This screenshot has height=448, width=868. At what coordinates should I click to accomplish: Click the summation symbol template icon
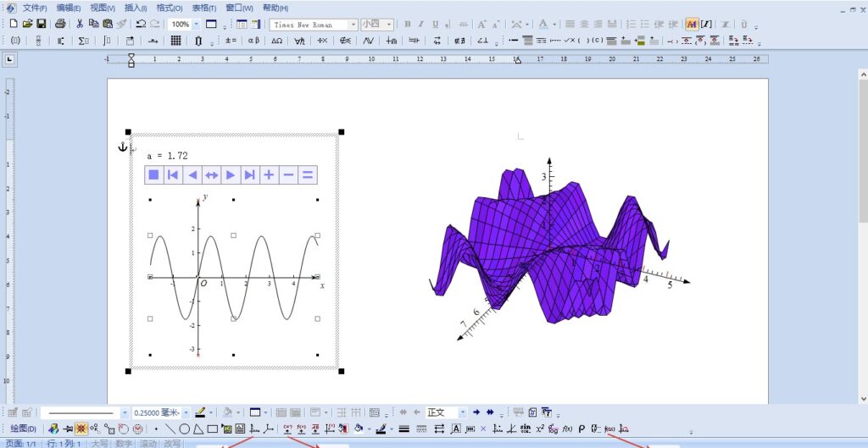pos(83,40)
